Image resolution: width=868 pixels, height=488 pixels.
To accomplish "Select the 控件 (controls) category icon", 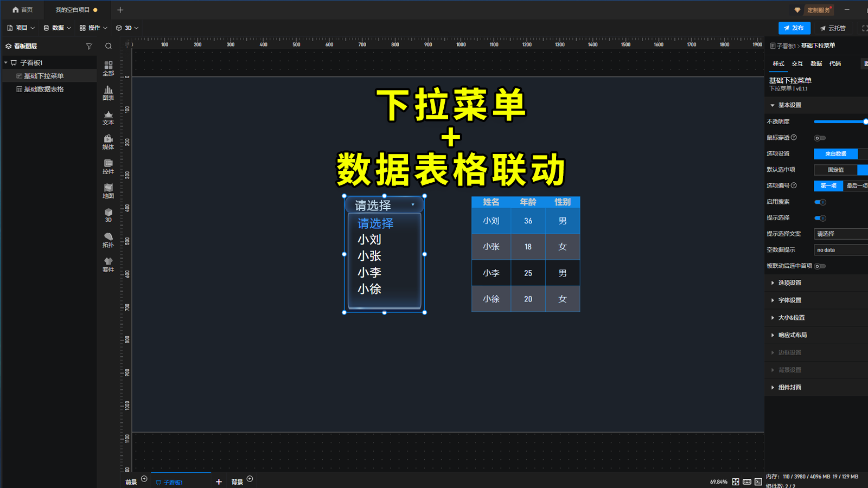I will pyautogui.click(x=108, y=167).
